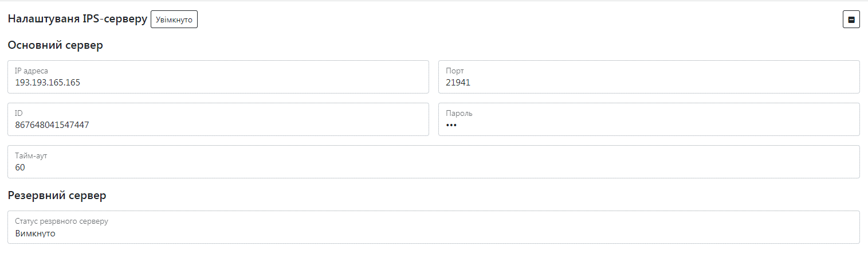Click the Порт field label
The height and width of the screenshot is (253, 868).
point(454,71)
